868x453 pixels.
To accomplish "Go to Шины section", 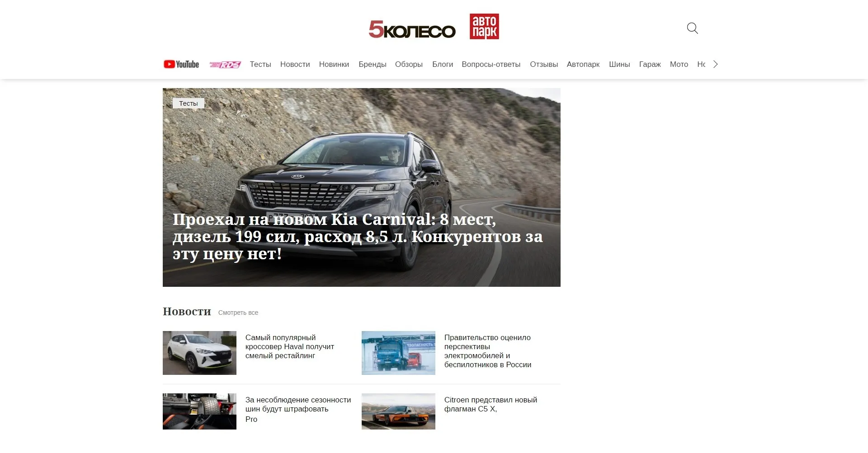I will coord(619,64).
